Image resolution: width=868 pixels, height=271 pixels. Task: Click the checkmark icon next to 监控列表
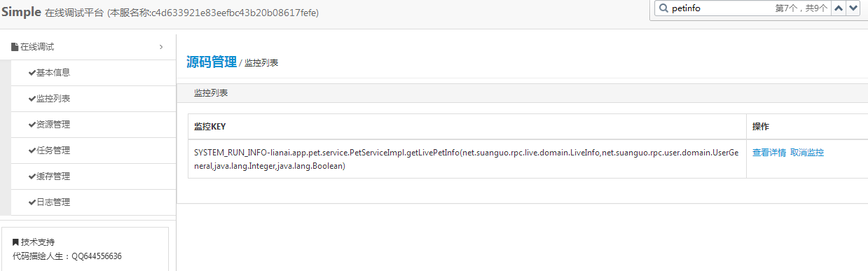point(32,98)
